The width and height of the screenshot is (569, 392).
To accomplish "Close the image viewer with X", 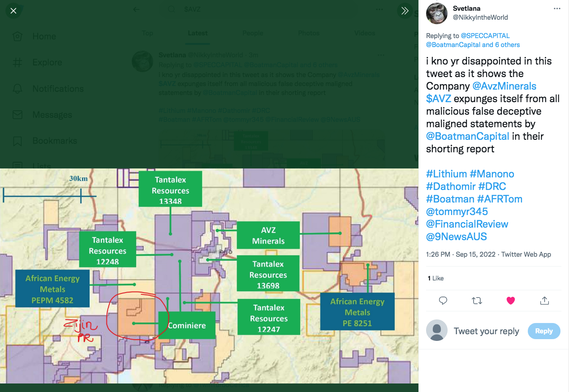I will [x=13, y=11].
